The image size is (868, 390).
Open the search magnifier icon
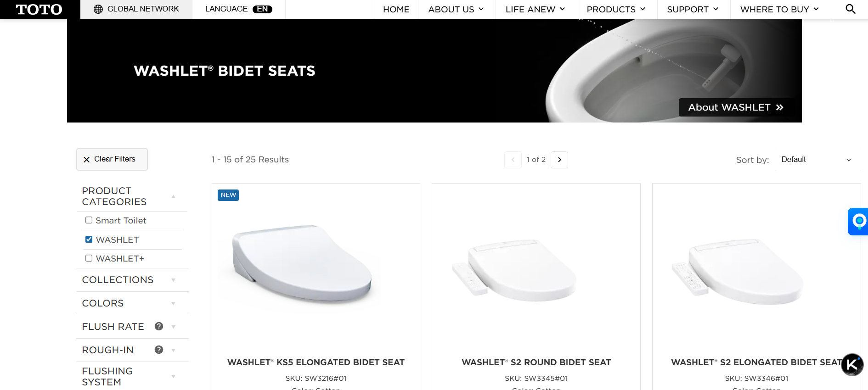(x=850, y=9)
